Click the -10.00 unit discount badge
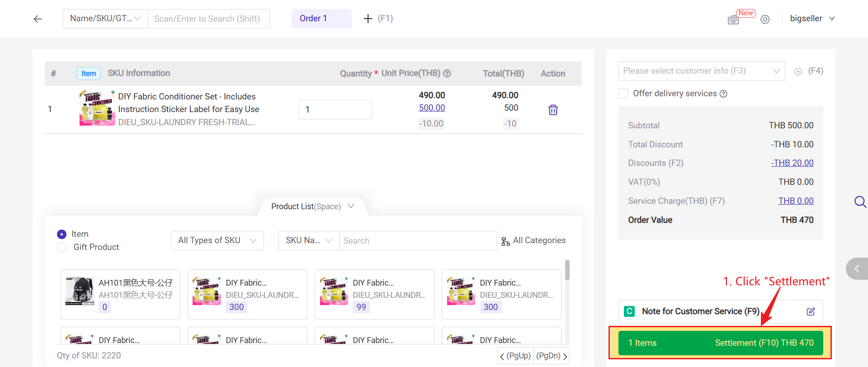 coord(431,124)
